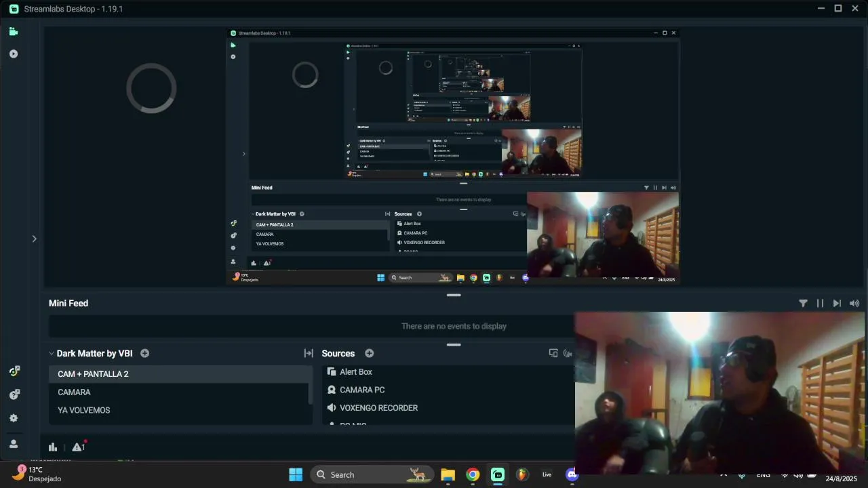
Task: Mute Mini Feed event alerts
Action: point(854,304)
